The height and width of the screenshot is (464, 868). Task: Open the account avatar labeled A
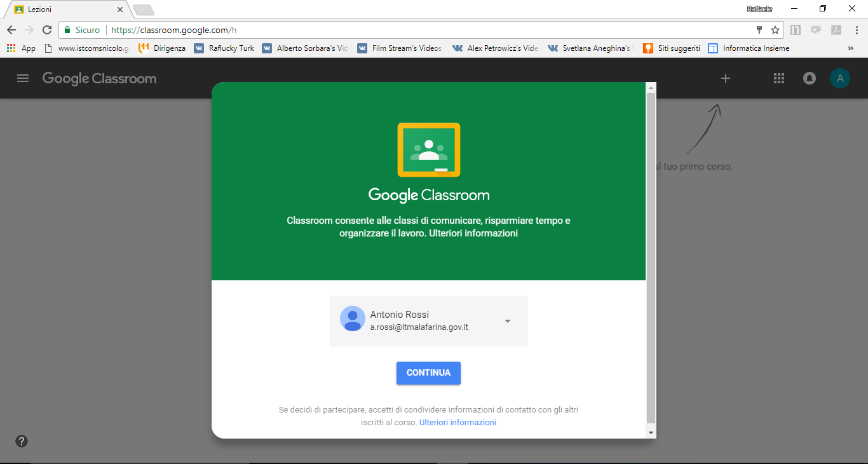[x=839, y=78]
